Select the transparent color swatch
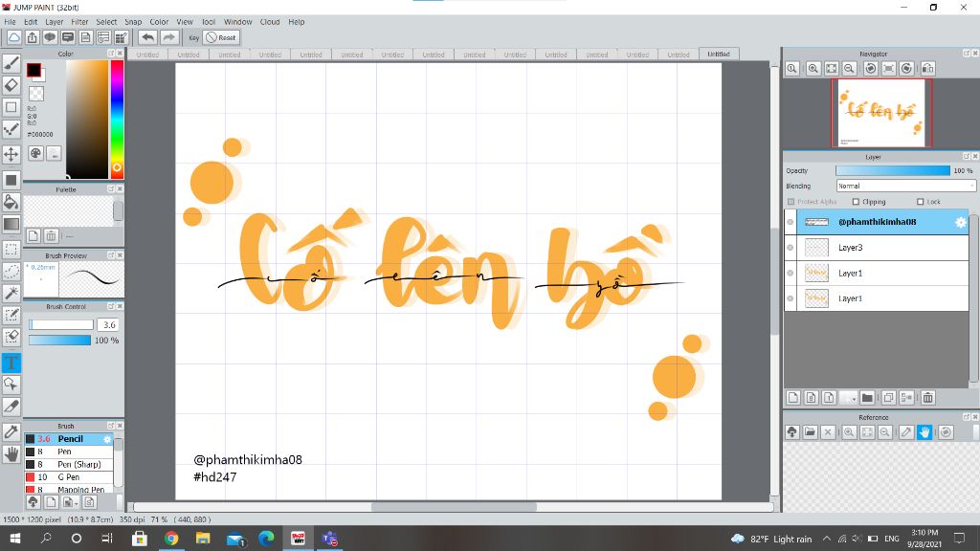The height and width of the screenshot is (551, 980). (36, 94)
